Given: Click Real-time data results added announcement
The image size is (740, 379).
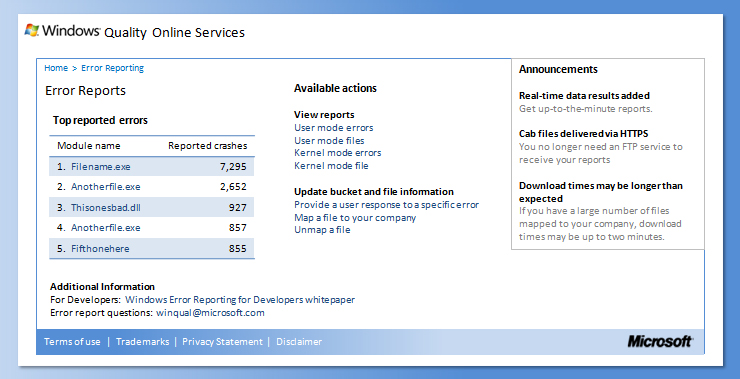Looking at the screenshot, I should [x=584, y=96].
